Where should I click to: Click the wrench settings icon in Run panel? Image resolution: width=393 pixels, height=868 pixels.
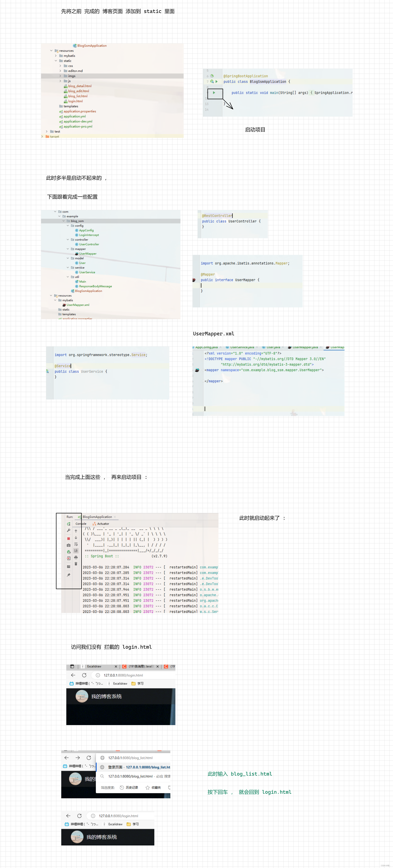pos(69,530)
